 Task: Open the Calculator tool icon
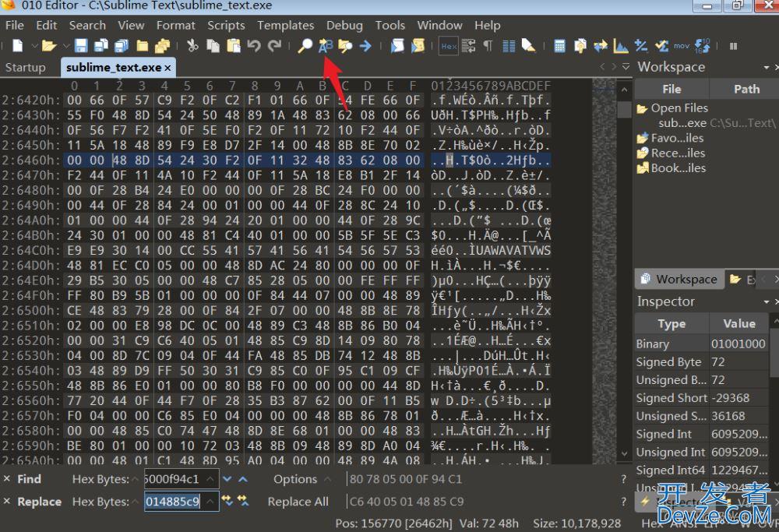tap(559, 46)
